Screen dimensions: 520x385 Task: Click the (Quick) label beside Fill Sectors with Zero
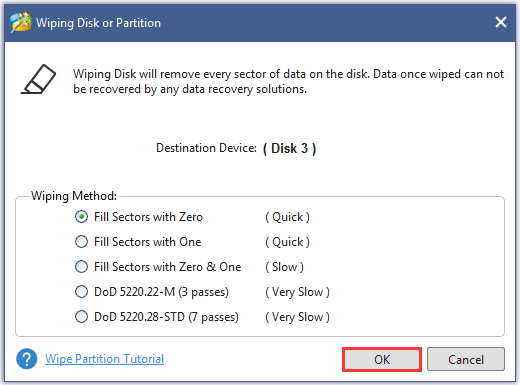pyautogui.click(x=287, y=217)
